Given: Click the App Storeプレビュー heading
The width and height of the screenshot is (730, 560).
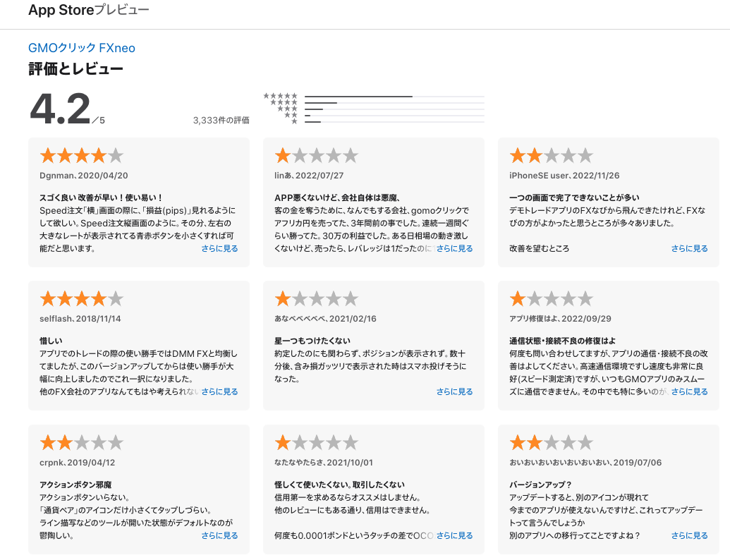Looking at the screenshot, I should [87, 11].
